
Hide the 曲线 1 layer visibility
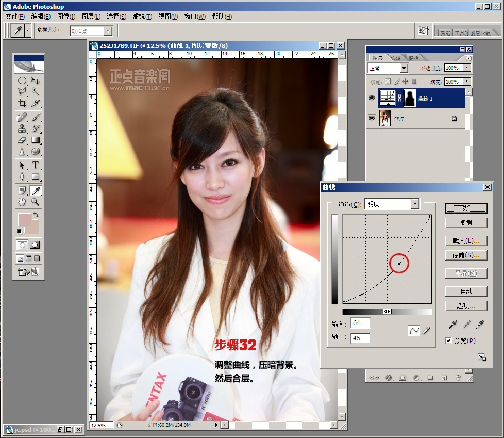(372, 98)
